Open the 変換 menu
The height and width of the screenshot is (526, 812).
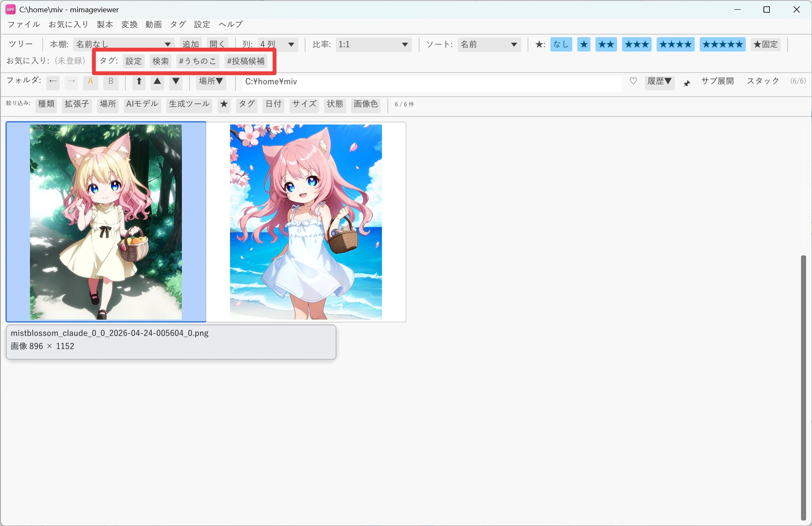(x=129, y=25)
